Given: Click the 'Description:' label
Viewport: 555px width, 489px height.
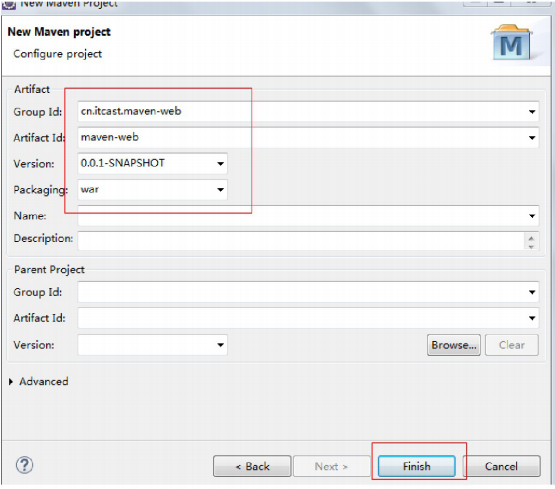Looking at the screenshot, I should [43, 238].
